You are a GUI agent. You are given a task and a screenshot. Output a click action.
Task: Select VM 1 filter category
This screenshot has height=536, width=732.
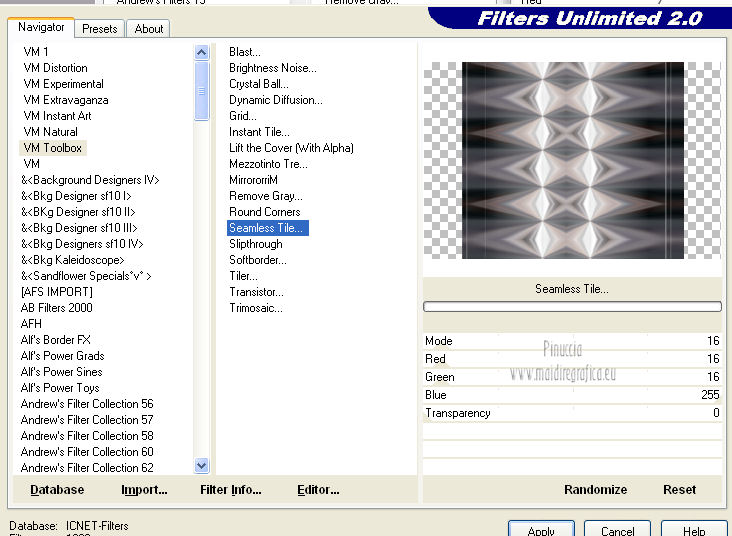pyautogui.click(x=36, y=52)
